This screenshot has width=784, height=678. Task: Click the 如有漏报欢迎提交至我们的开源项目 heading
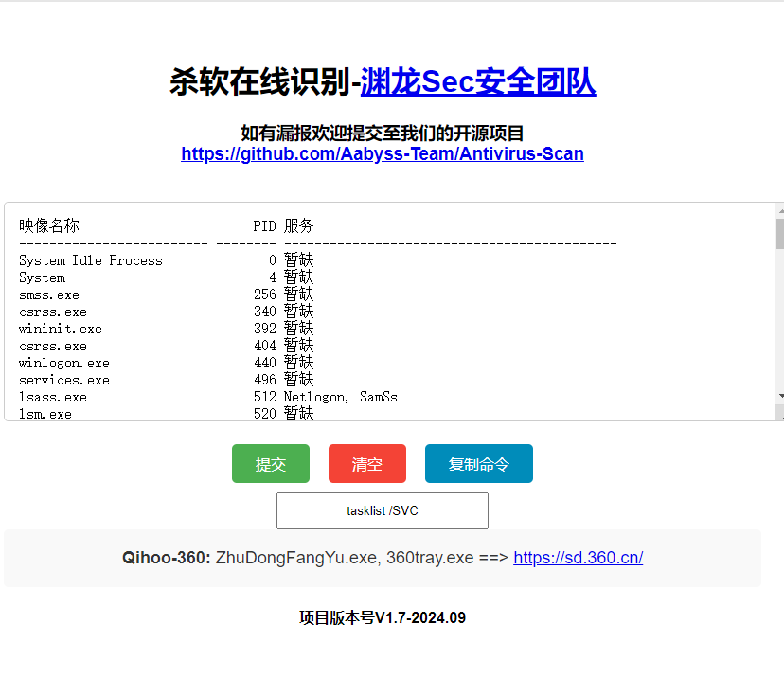click(x=383, y=133)
